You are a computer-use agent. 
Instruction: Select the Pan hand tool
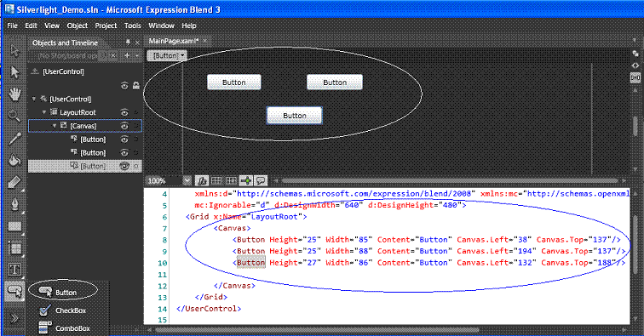pos(14,94)
